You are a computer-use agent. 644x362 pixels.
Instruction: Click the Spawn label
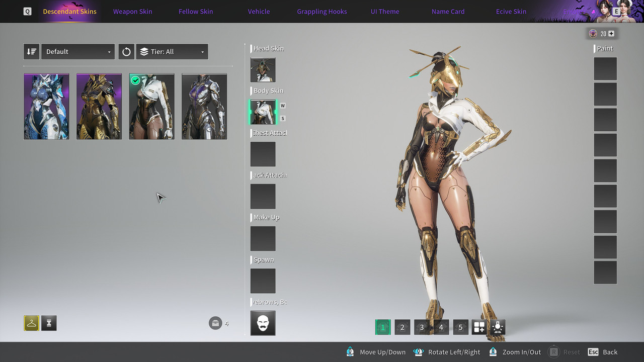point(264,259)
